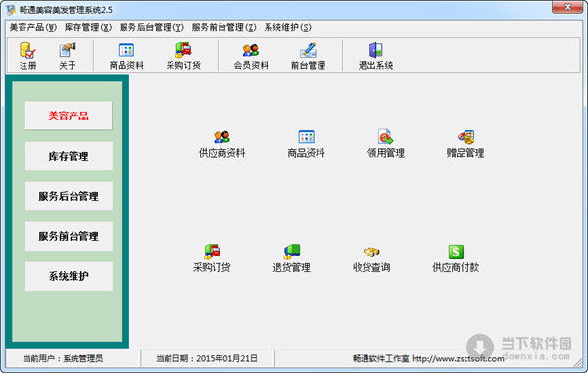Open 供应商付款 payment icon
The width and height of the screenshot is (588, 373).
456,258
